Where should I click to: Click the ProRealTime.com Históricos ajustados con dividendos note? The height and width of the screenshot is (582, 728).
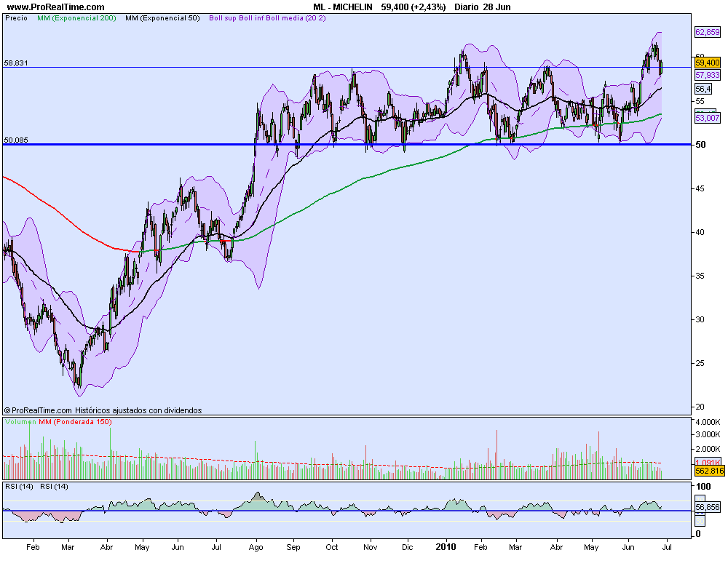tap(103, 410)
